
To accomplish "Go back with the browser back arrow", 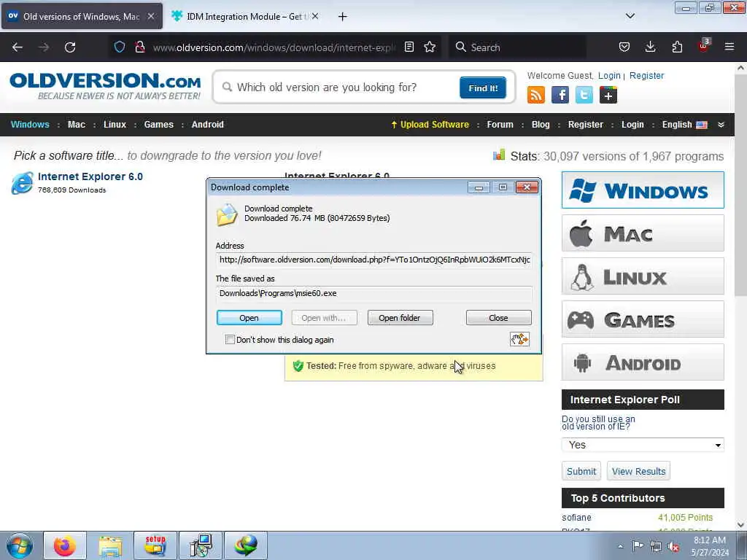I will 18,47.
